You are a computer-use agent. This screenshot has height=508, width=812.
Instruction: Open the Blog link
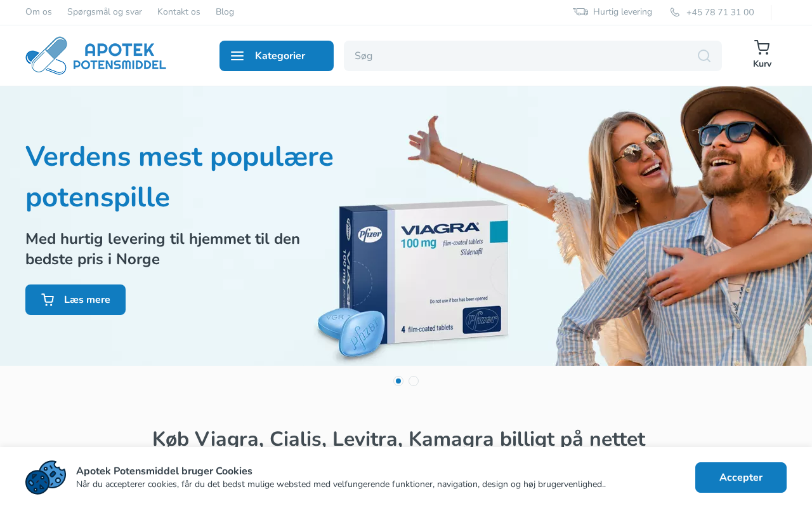point(225,12)
